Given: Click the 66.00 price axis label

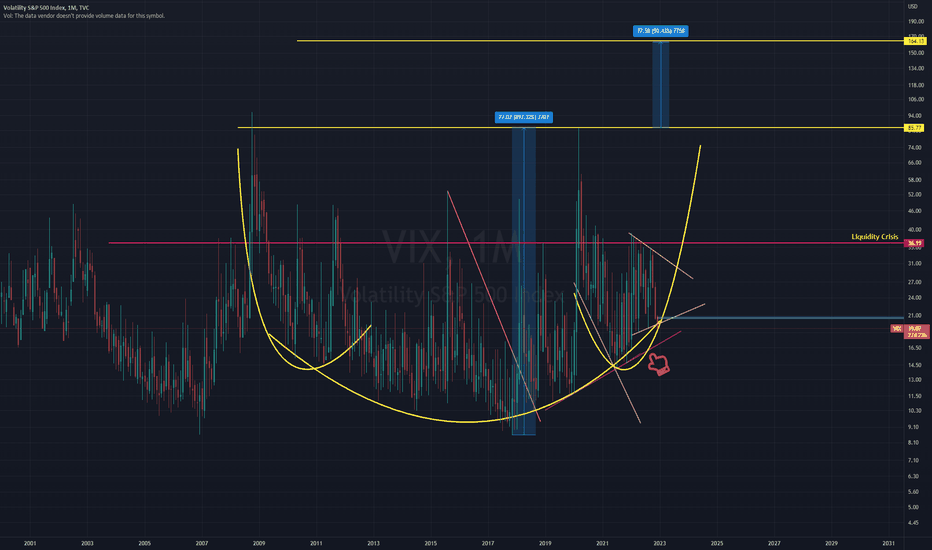Looking at the screenshot, I should coord(914,163).
